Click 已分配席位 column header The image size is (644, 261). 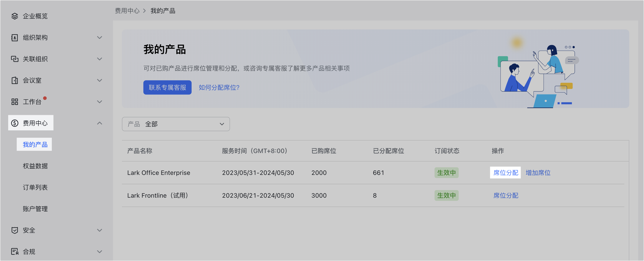[388, 151]
